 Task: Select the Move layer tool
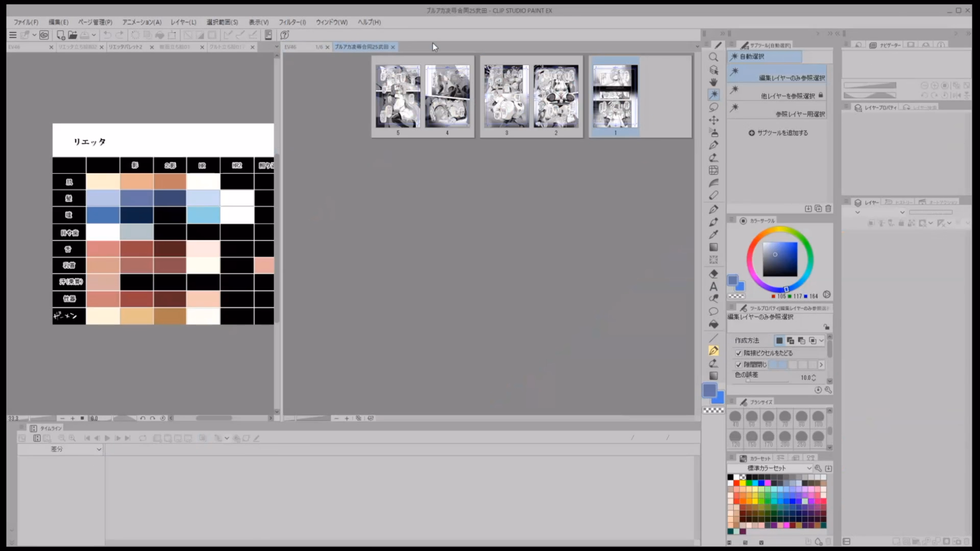point(714,120)
